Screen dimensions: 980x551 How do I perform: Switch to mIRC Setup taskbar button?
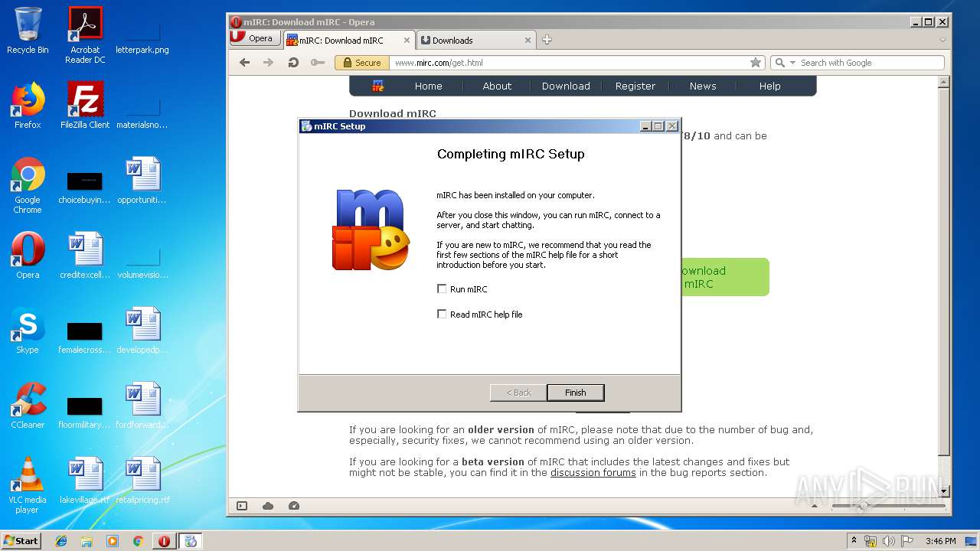pyautogui.click(x=191, y=541)
